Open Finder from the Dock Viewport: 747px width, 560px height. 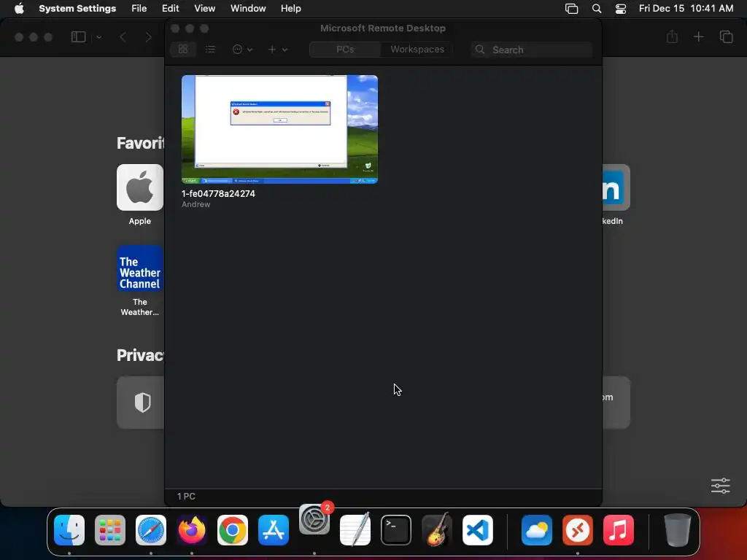tap(69, 530)
